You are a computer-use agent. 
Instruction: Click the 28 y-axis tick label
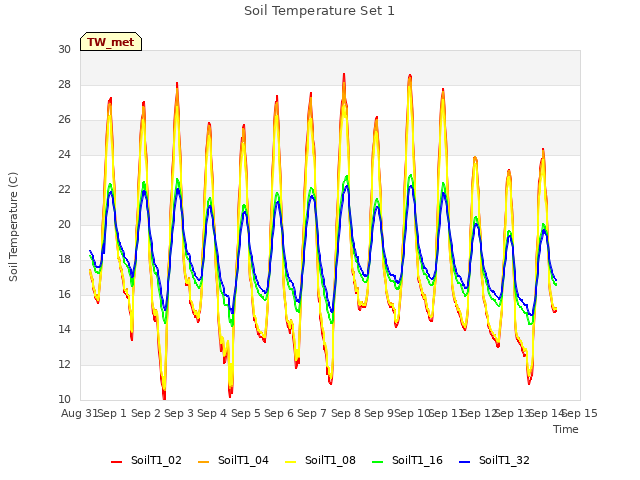[64, 84]
